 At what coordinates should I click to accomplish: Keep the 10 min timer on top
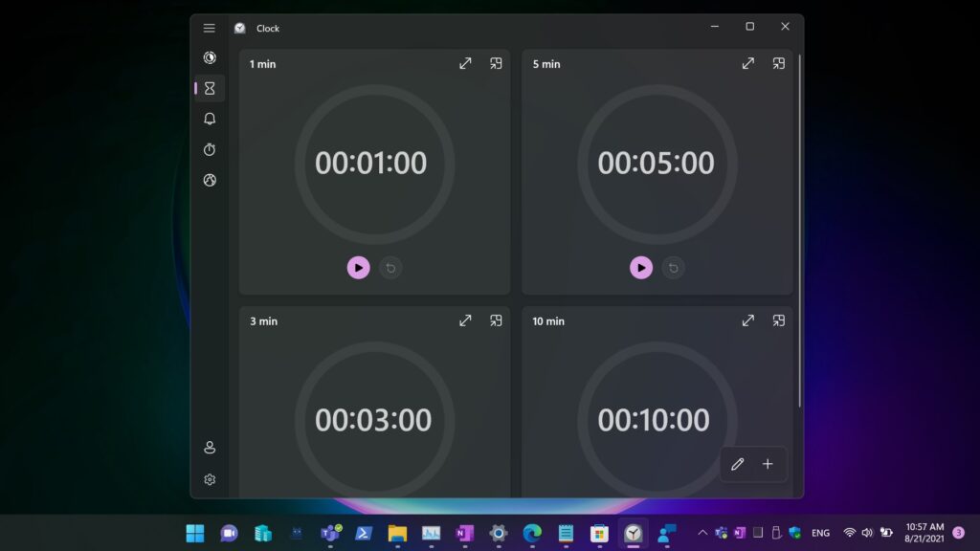point(779,321)
